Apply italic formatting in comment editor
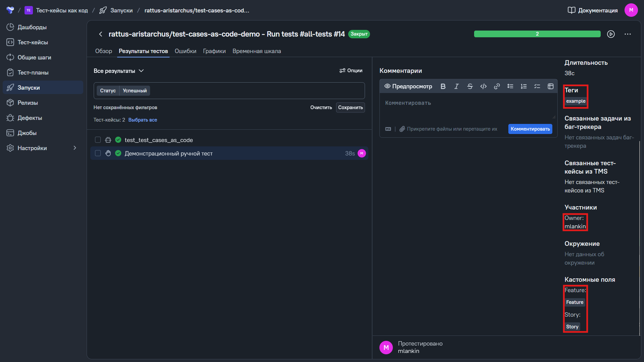This screenshot has height=362, width=644. pos(456,86)
